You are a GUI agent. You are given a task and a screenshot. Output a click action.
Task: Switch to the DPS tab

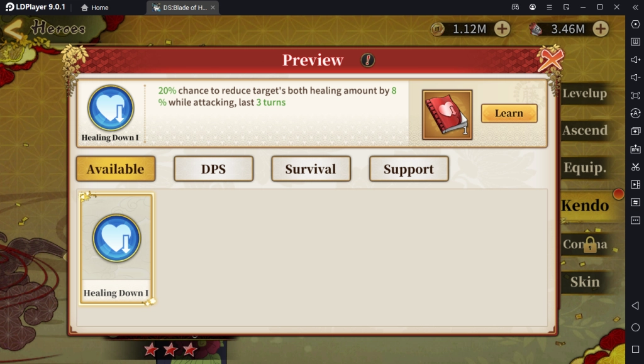[213, 168]
